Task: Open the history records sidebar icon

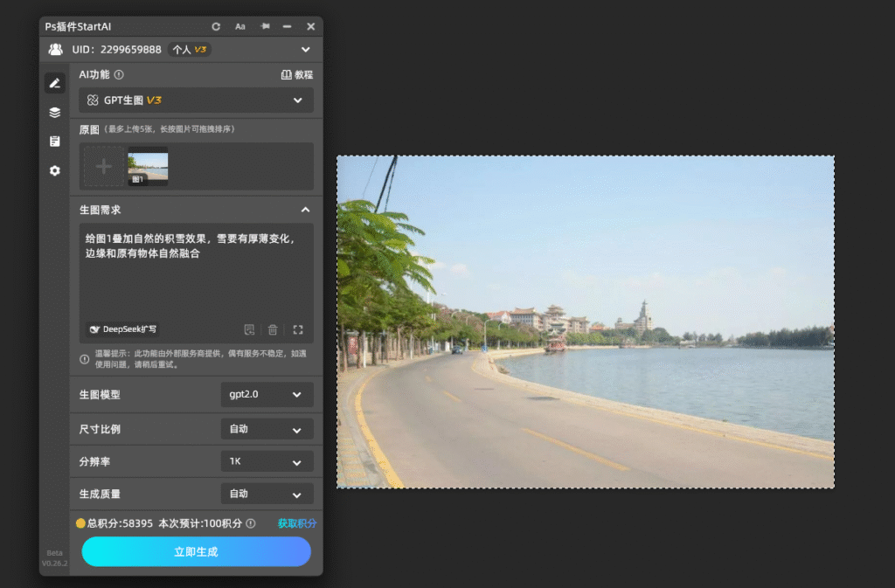Action: click(x=55, y=142)
